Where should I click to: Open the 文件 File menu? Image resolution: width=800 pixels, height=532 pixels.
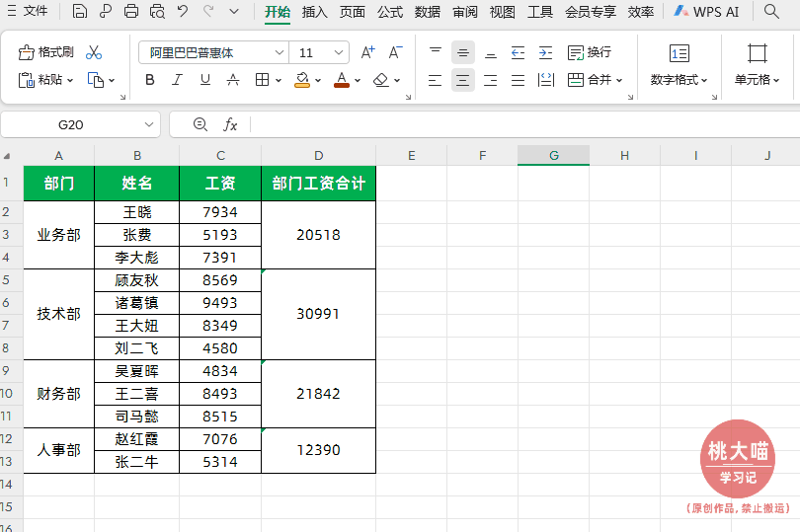28,11
